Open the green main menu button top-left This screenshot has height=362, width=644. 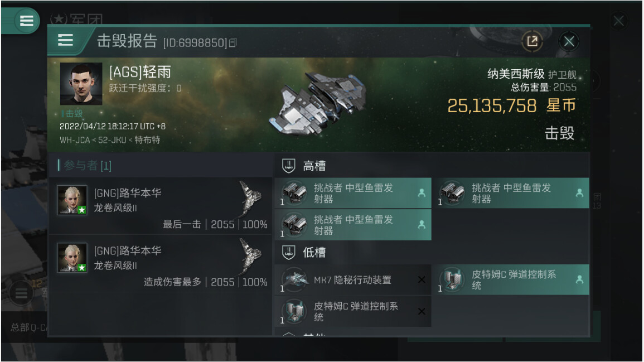click(26, 21)
